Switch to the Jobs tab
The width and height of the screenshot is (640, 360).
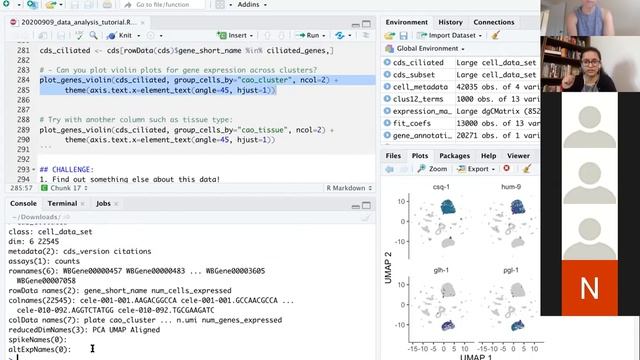[103, 203]
